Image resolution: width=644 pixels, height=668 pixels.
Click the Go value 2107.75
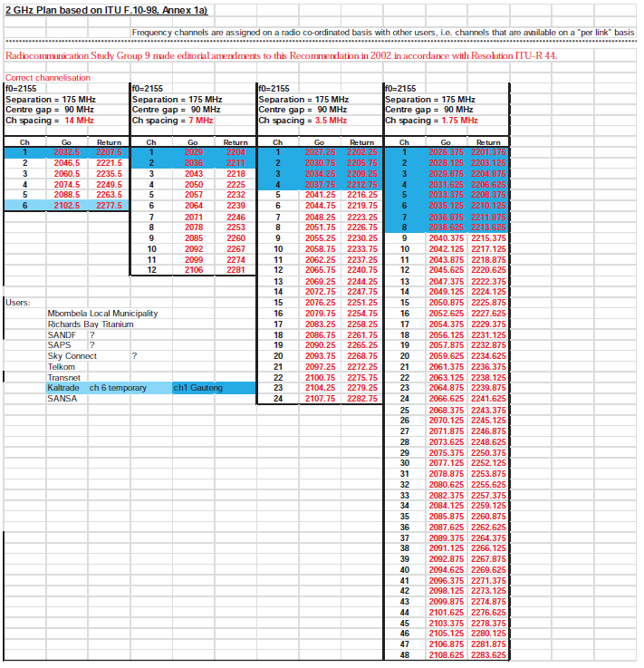320,398
